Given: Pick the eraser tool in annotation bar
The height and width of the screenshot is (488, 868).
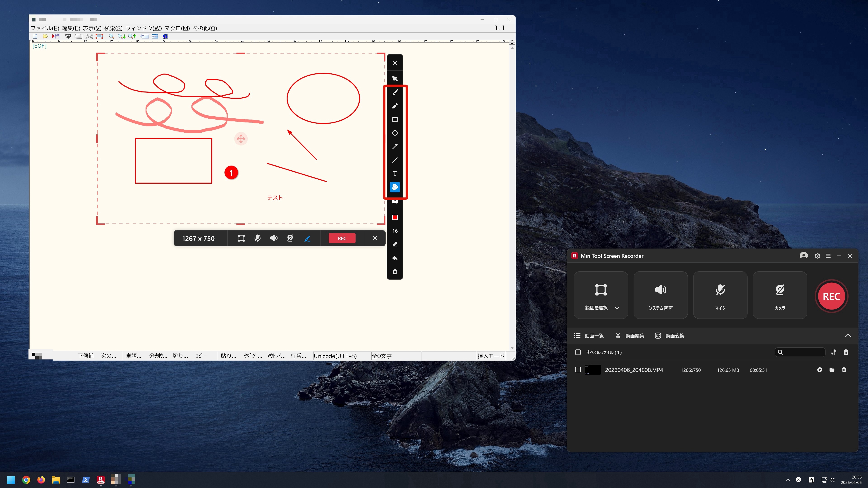Looking at the screenshot, I should coord(395,244).
